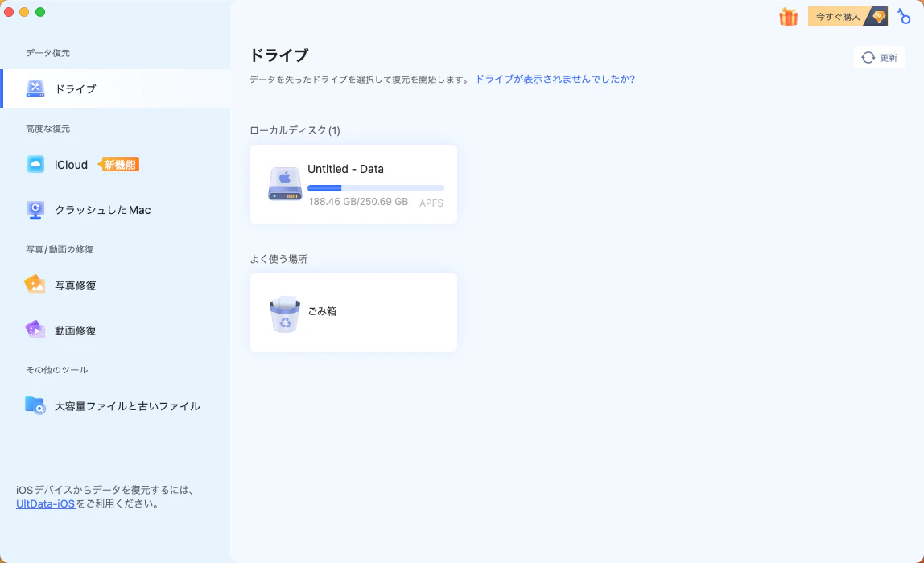Select the ごみ箱 trash location label
This screenshot has height=563, width=924.
322,311
